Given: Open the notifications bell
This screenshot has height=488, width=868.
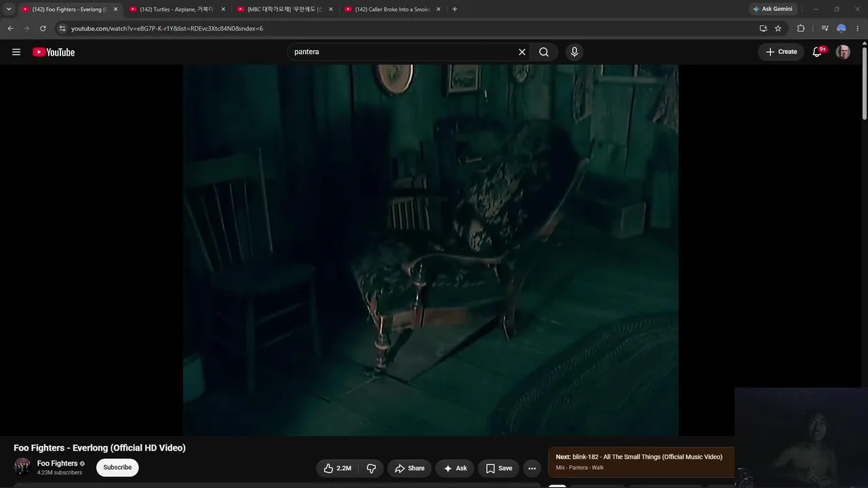Looking at the screenshot, I should point(817,52).
